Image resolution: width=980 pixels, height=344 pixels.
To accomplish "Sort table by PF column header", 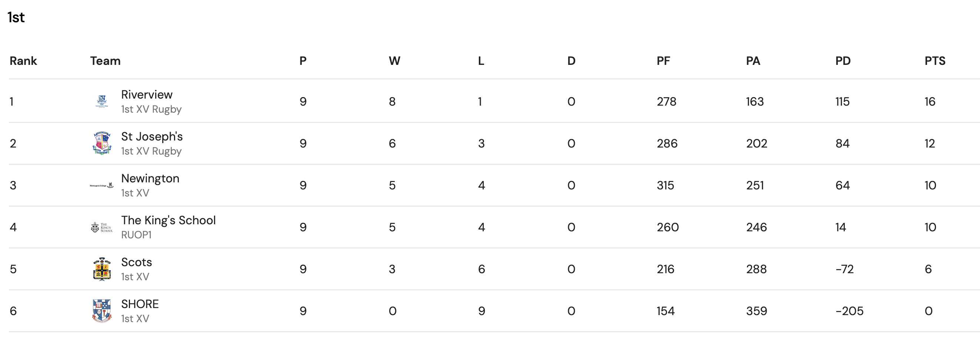I will tap(663, 61).
